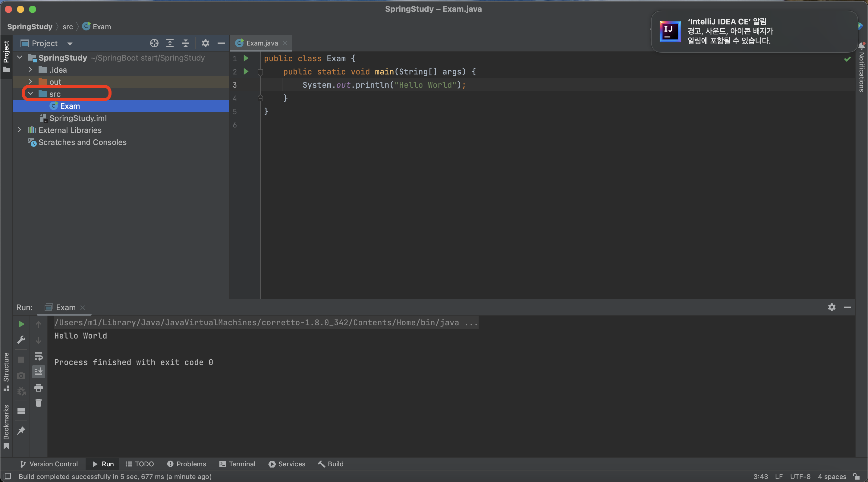The image size is (868, 482).
Task: Click the locate (select opened file) crosshair icon
Action: [x=154, y=43]
